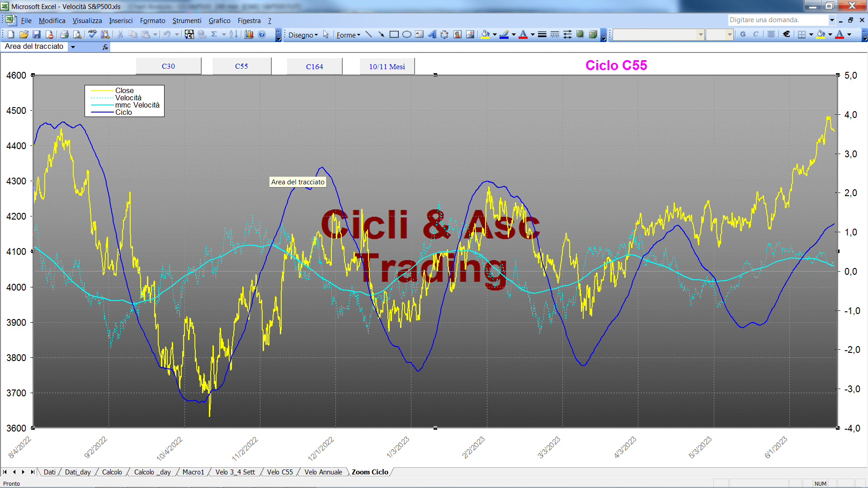
Task: Open the Disegno dropdown menu
Action: [x=303, y=35]
